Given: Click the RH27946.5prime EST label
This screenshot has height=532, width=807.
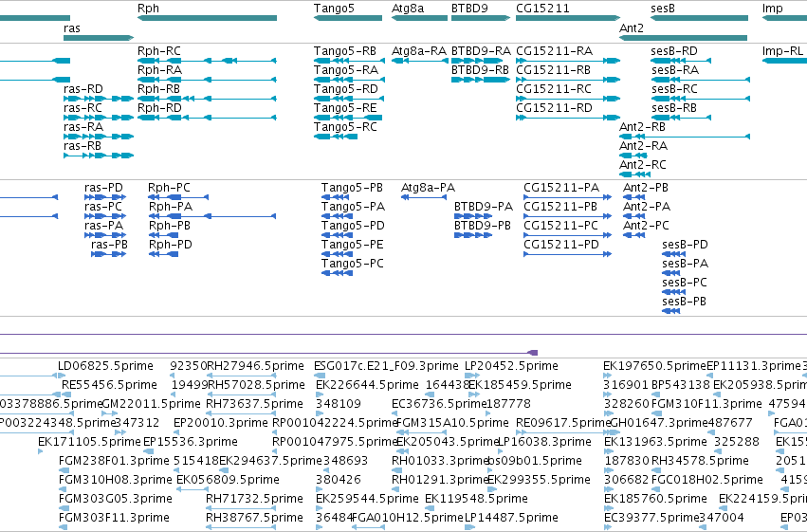Looking at the screenshot, I should [255, 366].
